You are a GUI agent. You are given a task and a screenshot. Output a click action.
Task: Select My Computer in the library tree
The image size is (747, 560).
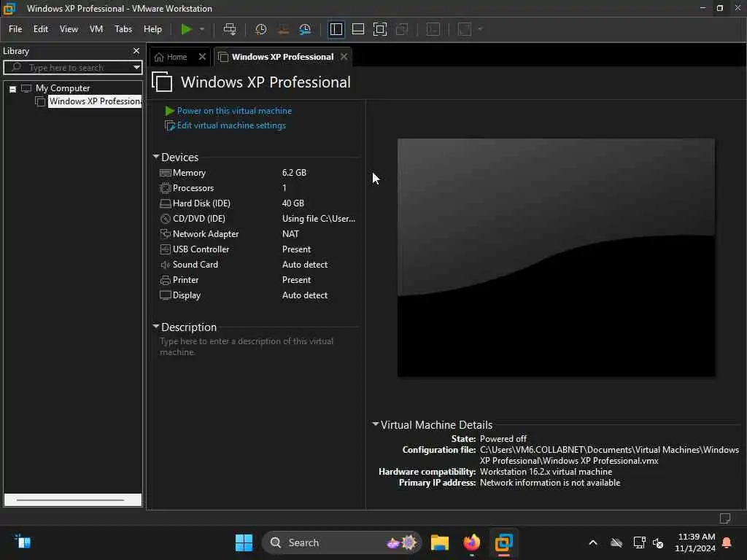coord(63,88)
